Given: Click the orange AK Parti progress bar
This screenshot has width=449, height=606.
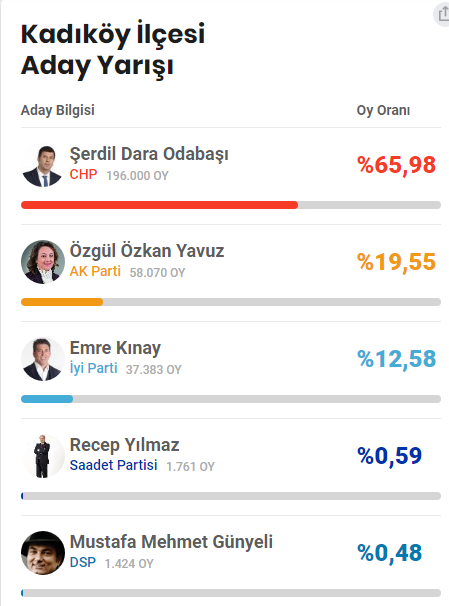Looking at the screenshot, I should click(x=62, y=302).
